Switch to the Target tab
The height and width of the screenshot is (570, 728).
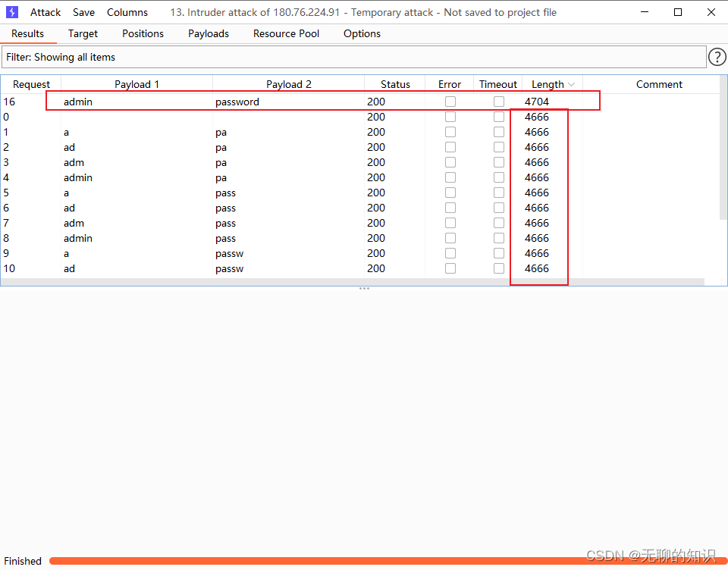coord(83,34)
